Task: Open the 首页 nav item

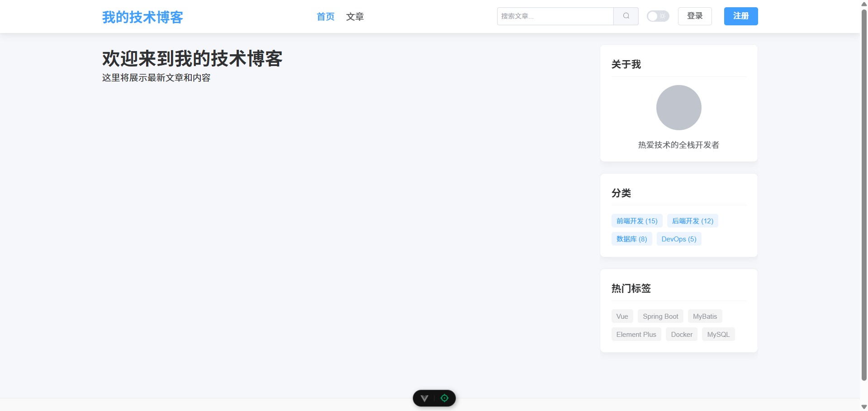Action: tap(326, 17)
